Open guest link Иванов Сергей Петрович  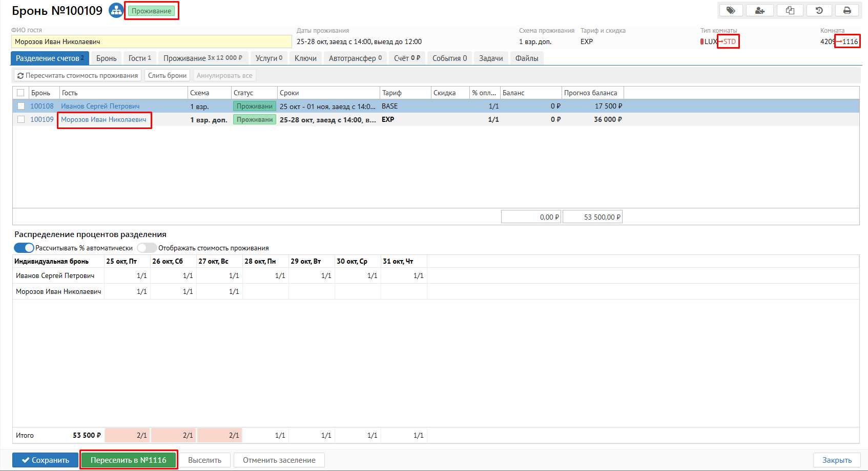[100, 106]
